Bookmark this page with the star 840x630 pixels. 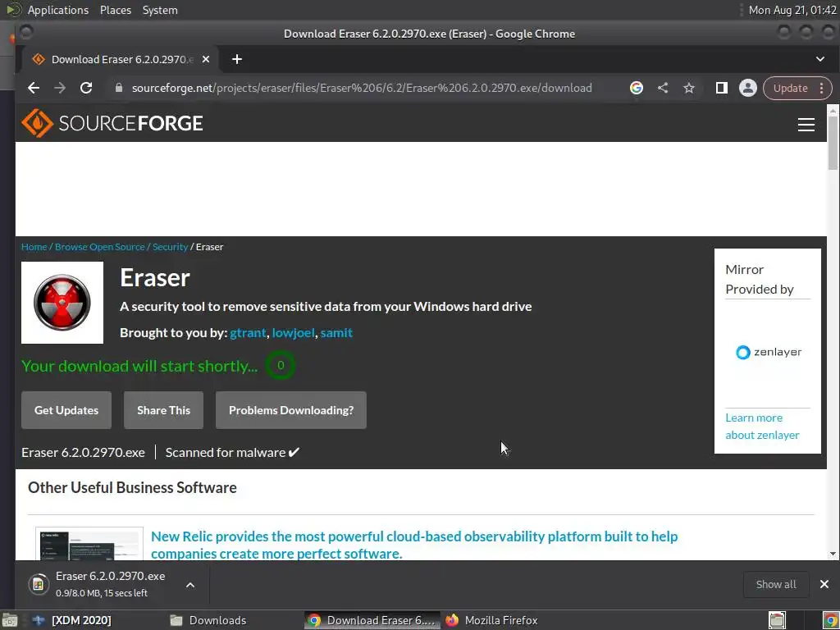pyautogui.click(x=689, y=88)
